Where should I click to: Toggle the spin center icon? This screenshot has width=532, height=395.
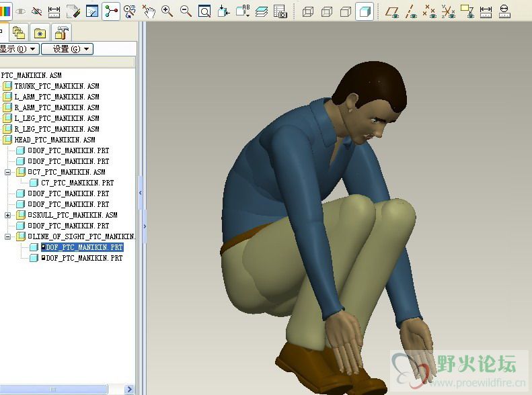click(111, 11)
